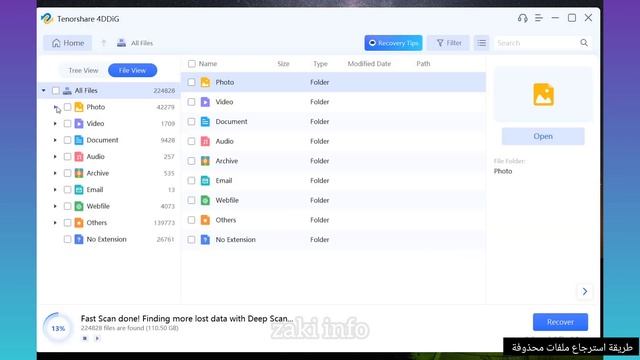The height and width of the screenshot is (360, 640).
Task: Check the Photo checkbox in sidebar
Action: coord(67,107)
